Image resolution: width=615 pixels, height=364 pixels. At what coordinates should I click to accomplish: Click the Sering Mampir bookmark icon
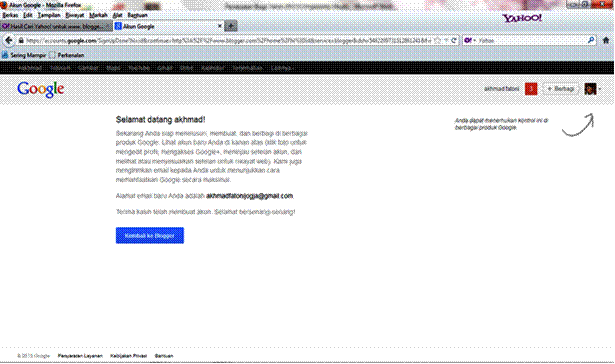click(x=5, y=55)
